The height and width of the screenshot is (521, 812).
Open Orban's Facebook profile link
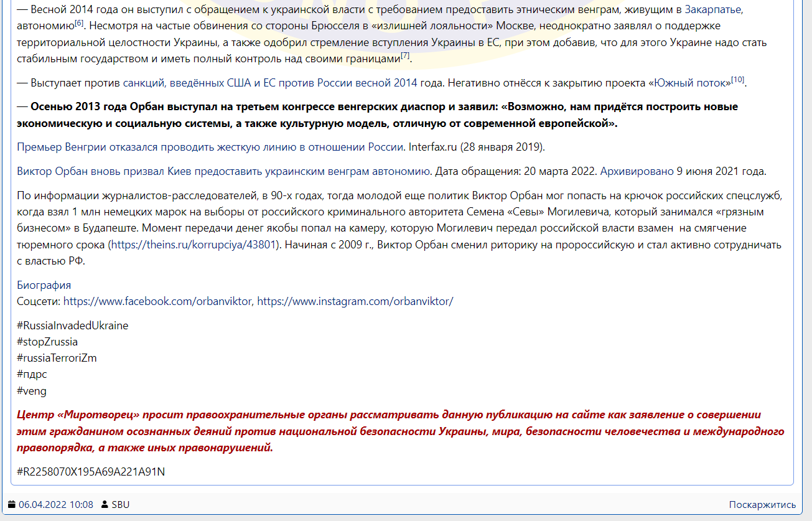pos(159,301)
